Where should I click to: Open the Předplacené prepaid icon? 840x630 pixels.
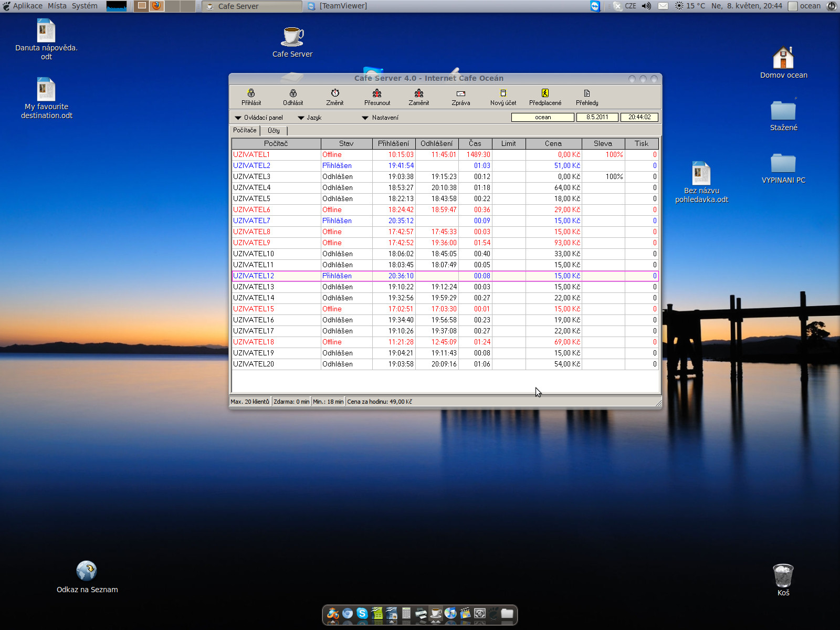tap(545, 97)
